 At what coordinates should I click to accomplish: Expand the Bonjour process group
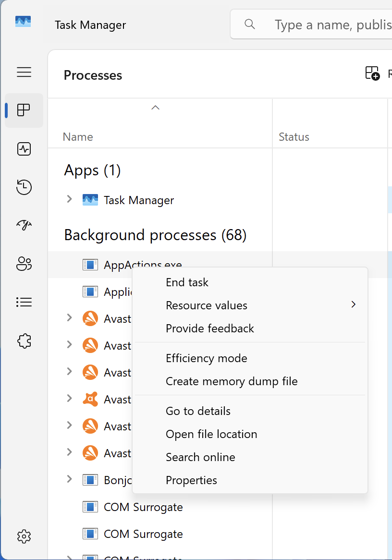69,479
